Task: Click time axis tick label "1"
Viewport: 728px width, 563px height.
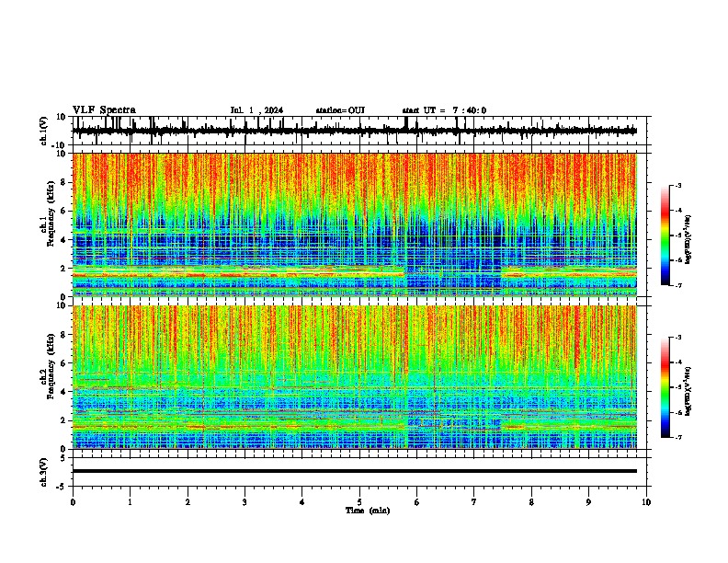Action: click(131, 502)
